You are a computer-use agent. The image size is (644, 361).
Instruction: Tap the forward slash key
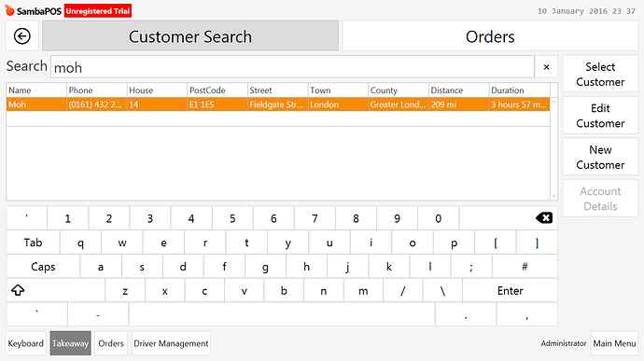pyautogui.click(x=403, y=291)
